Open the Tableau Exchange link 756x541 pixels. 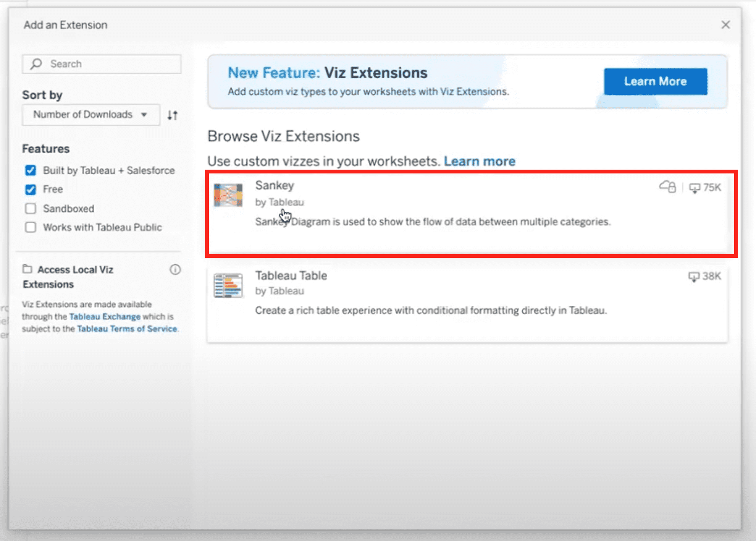[x=104, y=316]
